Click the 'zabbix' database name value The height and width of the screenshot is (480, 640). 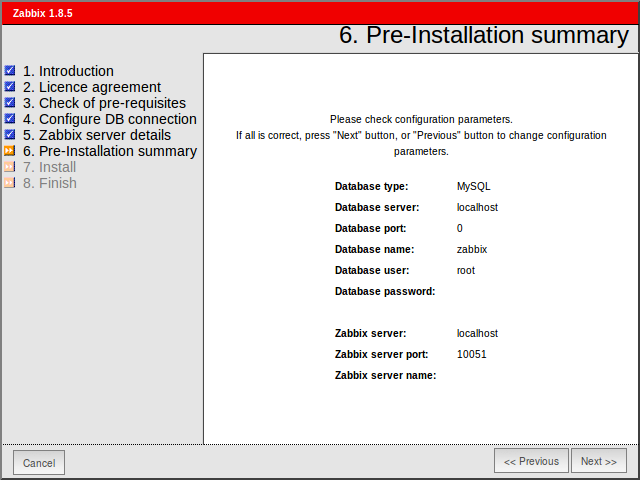point(472,249)
